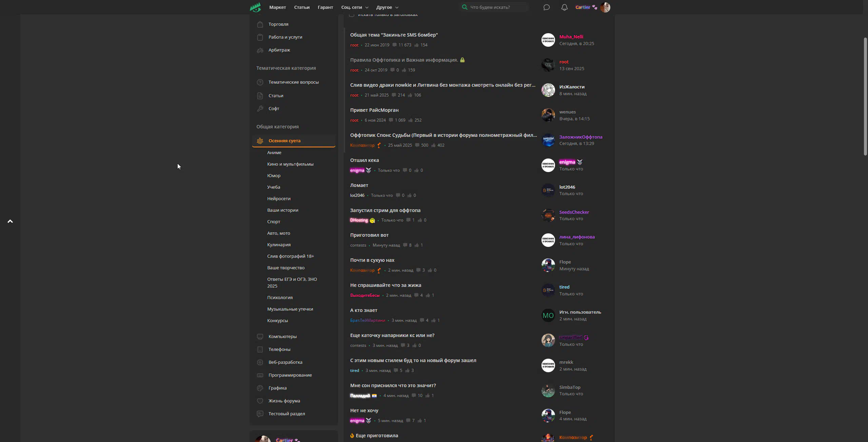Screen dimensions: 868x442
Task: Click the Жизнь форума heart icon
Action: (260, 401)
